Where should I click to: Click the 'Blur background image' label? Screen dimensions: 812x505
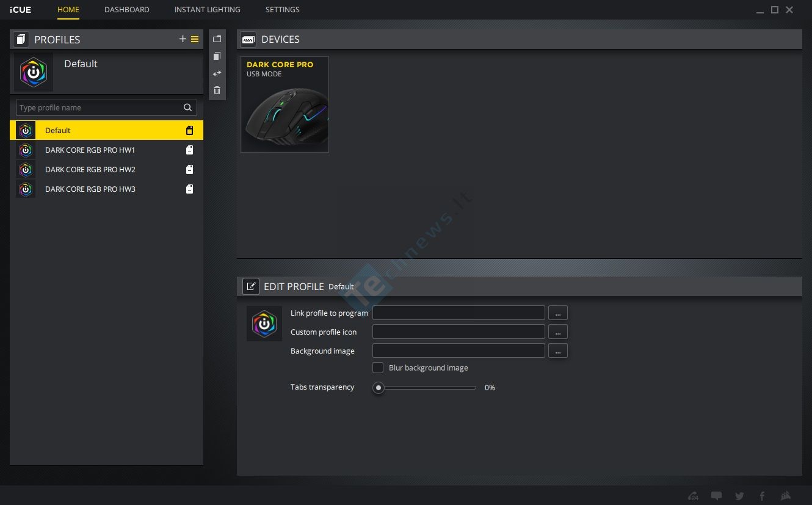tap(429, 368)
